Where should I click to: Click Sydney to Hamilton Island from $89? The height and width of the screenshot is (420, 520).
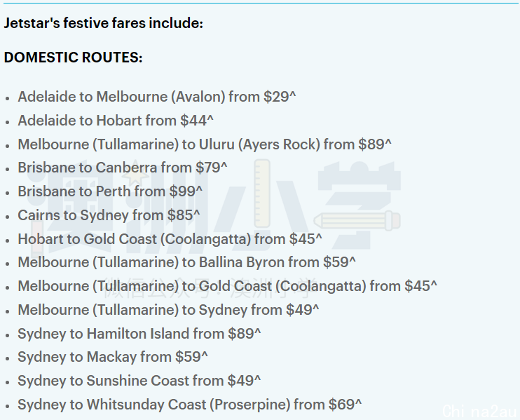[x=139, y=334]
